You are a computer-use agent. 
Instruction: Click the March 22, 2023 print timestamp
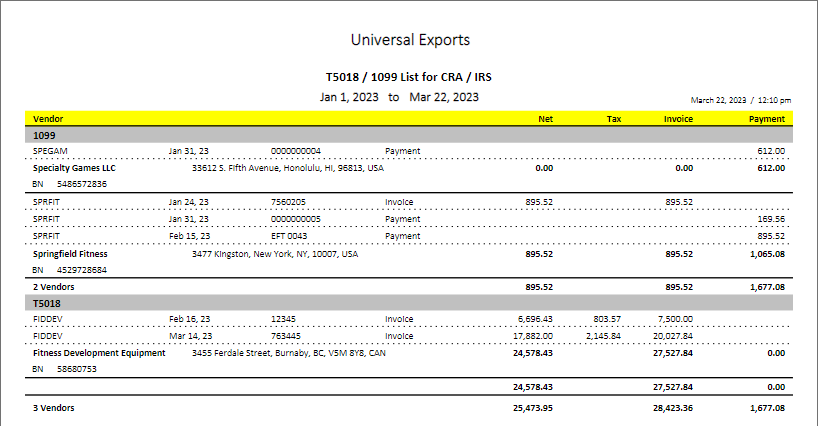coord(741,101)
